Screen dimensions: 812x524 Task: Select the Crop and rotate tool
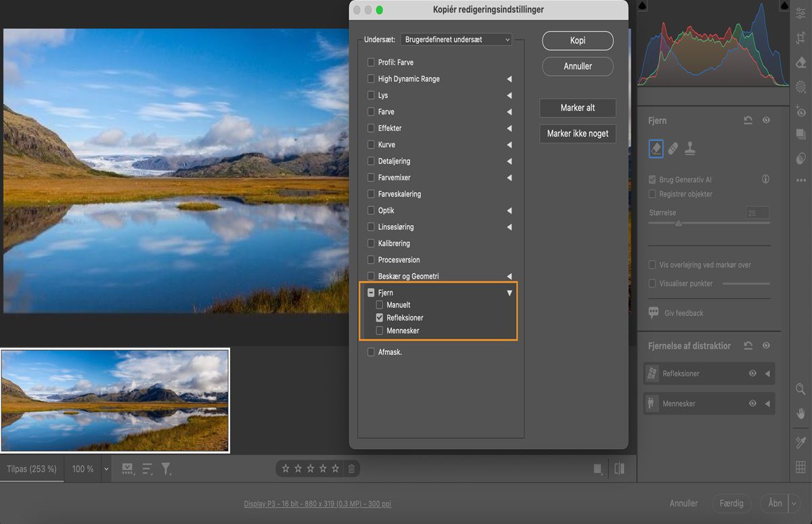click(x=801, y=39)
